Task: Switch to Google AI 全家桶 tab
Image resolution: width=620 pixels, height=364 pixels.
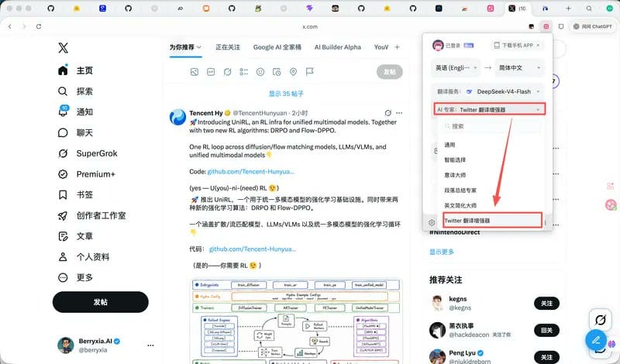Action: coord(277,47)
